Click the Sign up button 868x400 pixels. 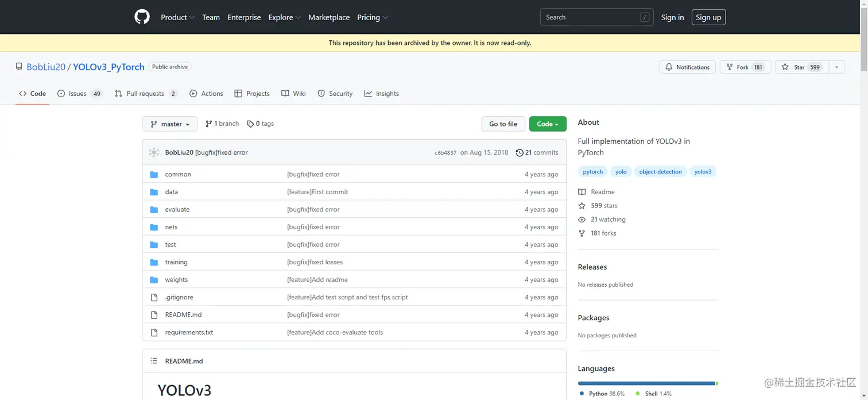tap(708, 17)
